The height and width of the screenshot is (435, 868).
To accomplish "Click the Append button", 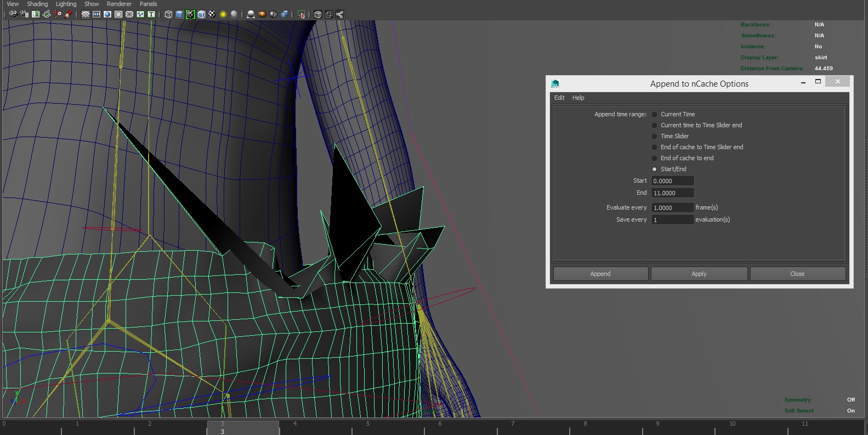I will [x=600, y=274].
